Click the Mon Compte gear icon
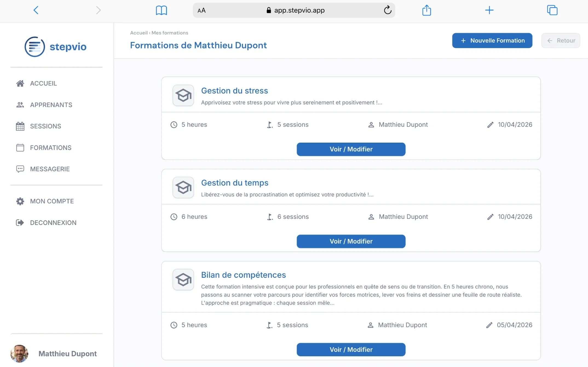Viewport: 588px width, 367px height. (20, 201)
